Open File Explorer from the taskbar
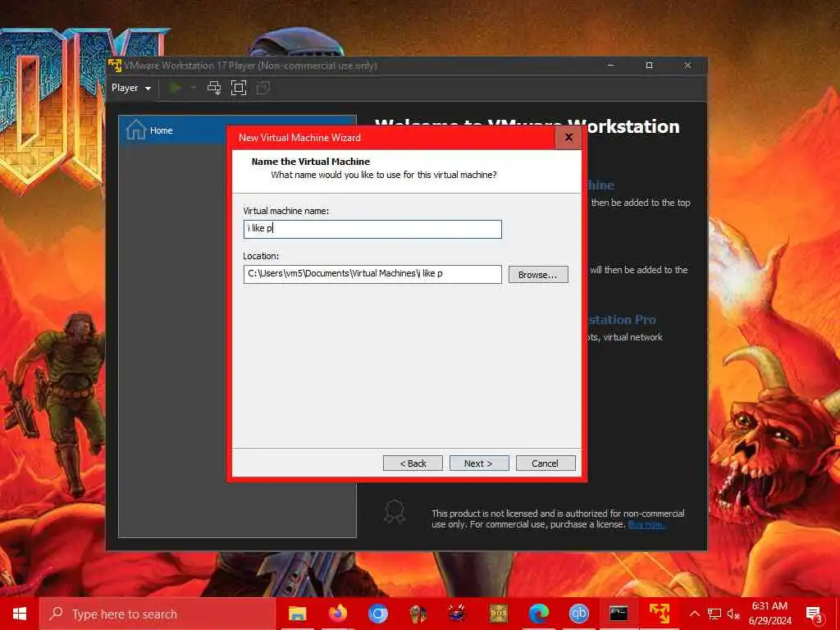The width and height of the screenshot is (840, 630). [297, 614]
